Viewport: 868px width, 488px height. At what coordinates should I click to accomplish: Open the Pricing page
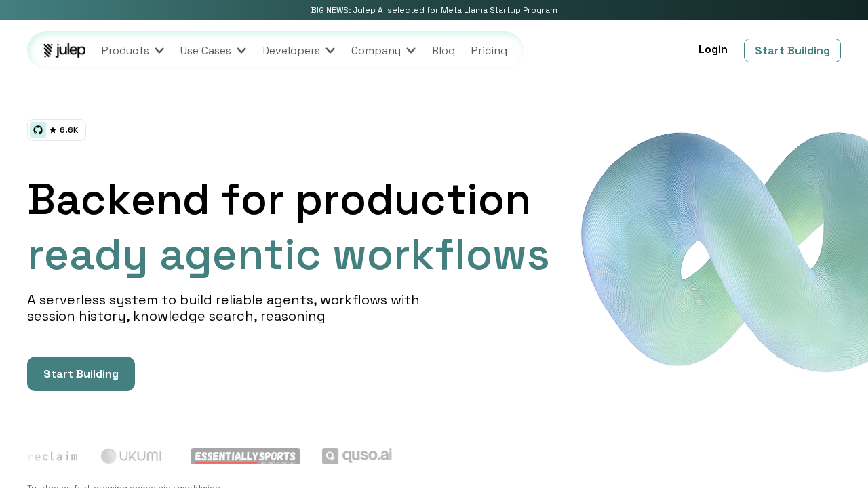tap(489, 50)
